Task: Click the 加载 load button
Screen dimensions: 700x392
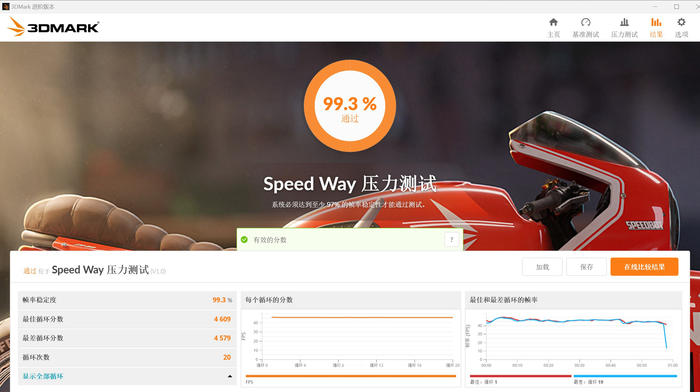Action: coord(542,267)
